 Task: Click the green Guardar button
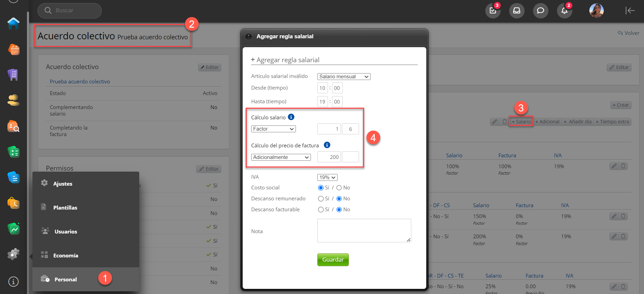pyautogui.click(x=333, y=259)
